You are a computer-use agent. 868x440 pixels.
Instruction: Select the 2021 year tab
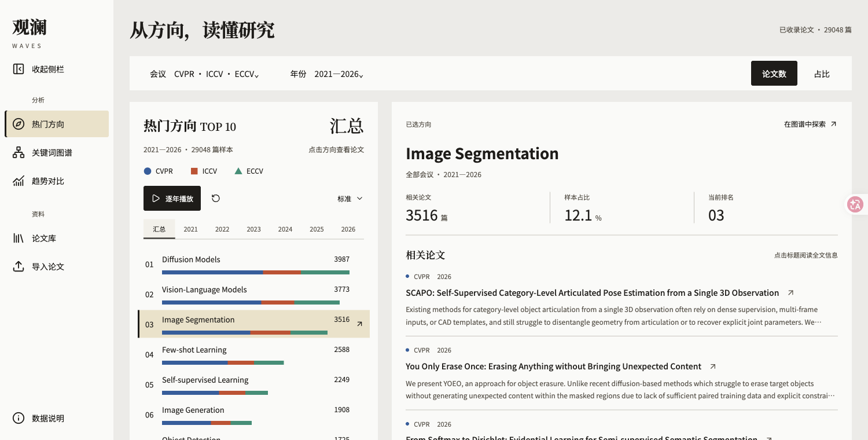tap(191, 229)
